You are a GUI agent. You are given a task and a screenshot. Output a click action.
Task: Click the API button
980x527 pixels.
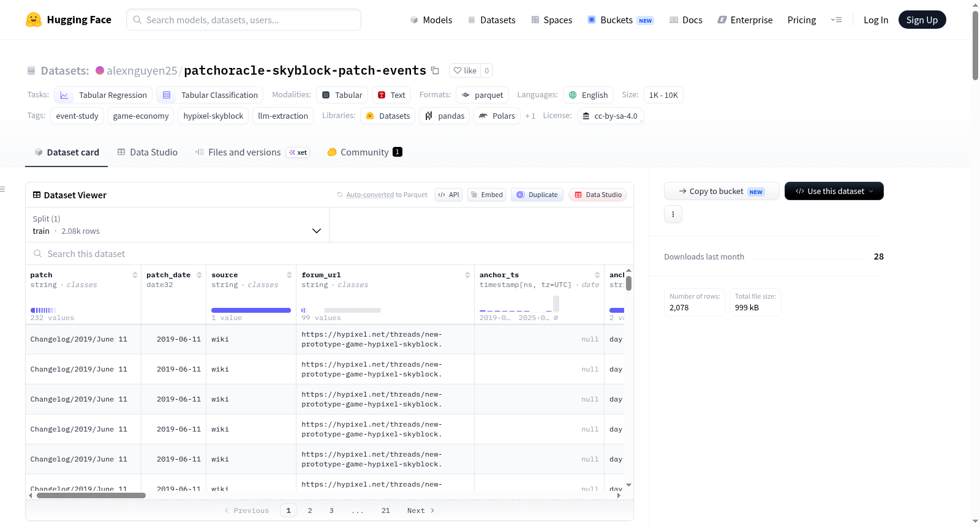[x=448, y=195]
